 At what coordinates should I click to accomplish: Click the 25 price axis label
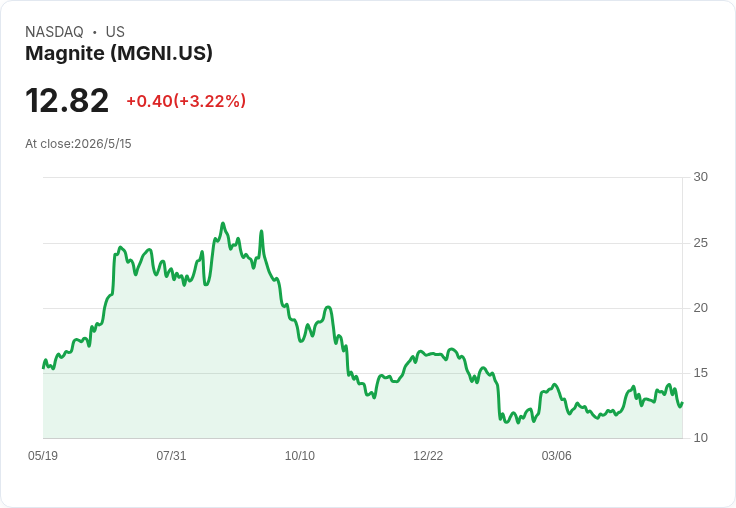701,243
